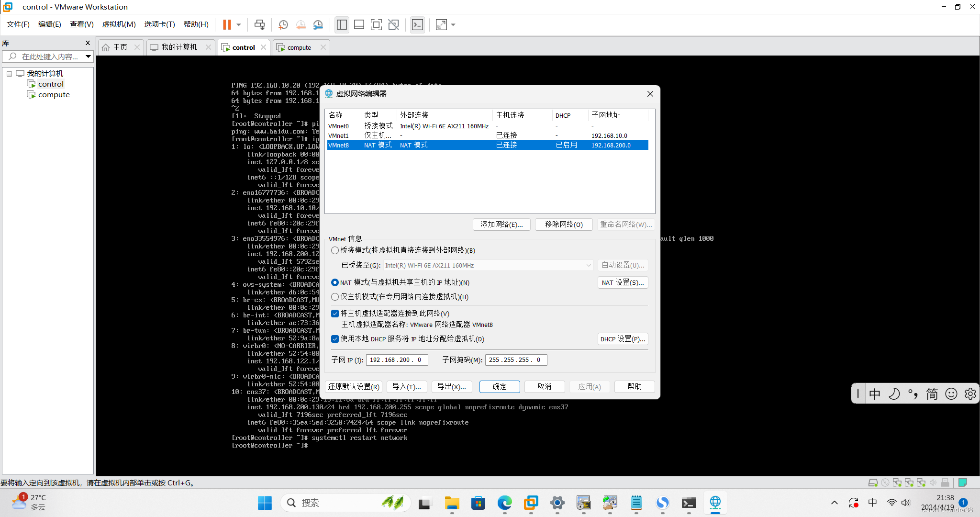Switch to the compute tab

point(299,47)
